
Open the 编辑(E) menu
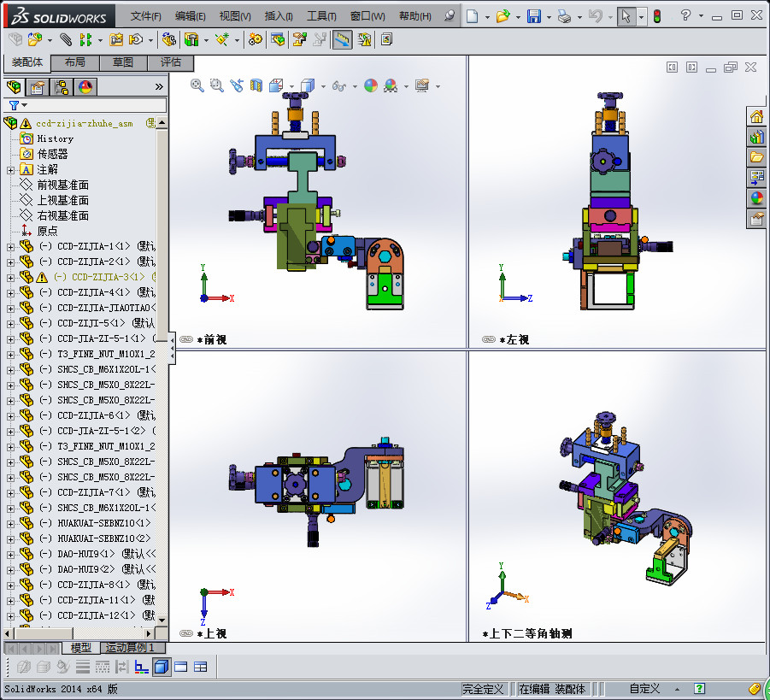pos(190,16)
